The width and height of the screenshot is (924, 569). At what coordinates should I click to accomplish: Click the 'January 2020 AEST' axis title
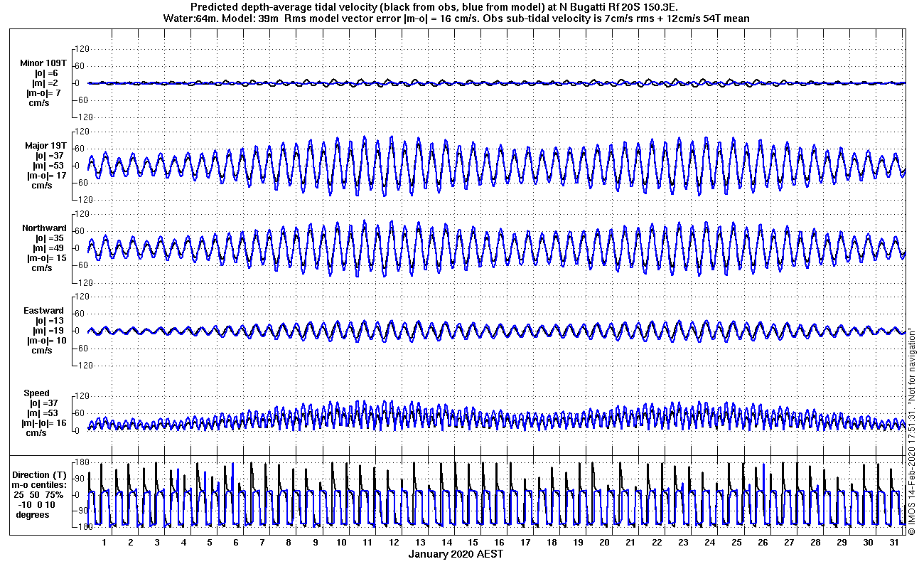click(x=456, y=553)
